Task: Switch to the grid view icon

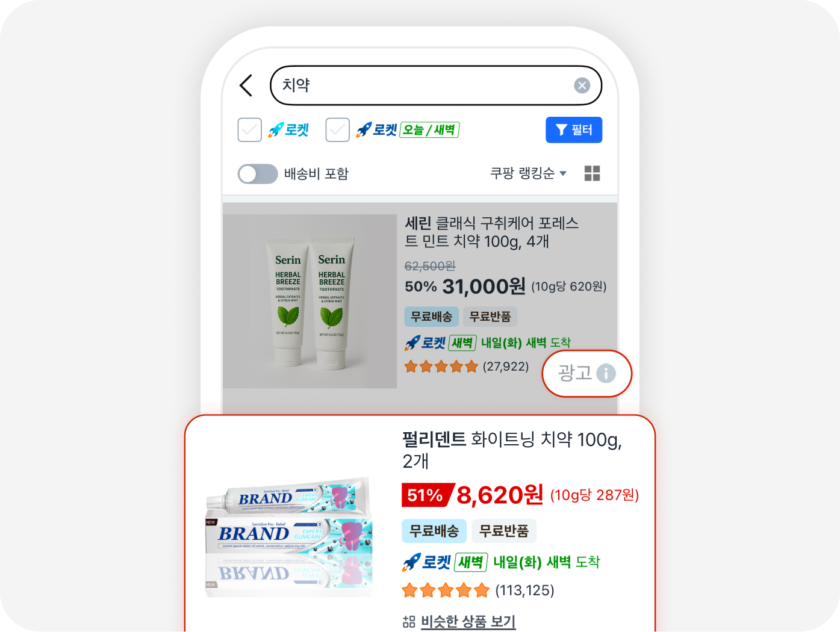Action: click(593, 173)
